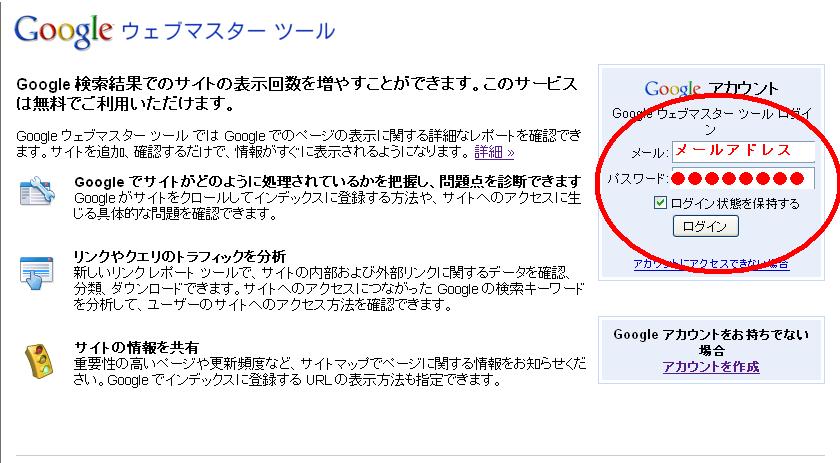Click the ウェブマスター ツール title text
This screenshot has height=463, width=840.
point(228,31)
